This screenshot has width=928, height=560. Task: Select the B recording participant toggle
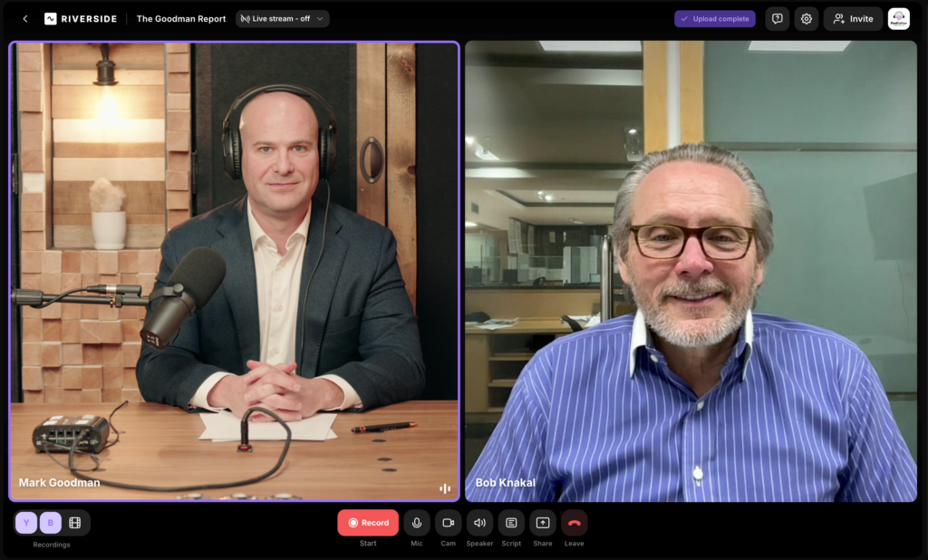[x=50, y=522]
